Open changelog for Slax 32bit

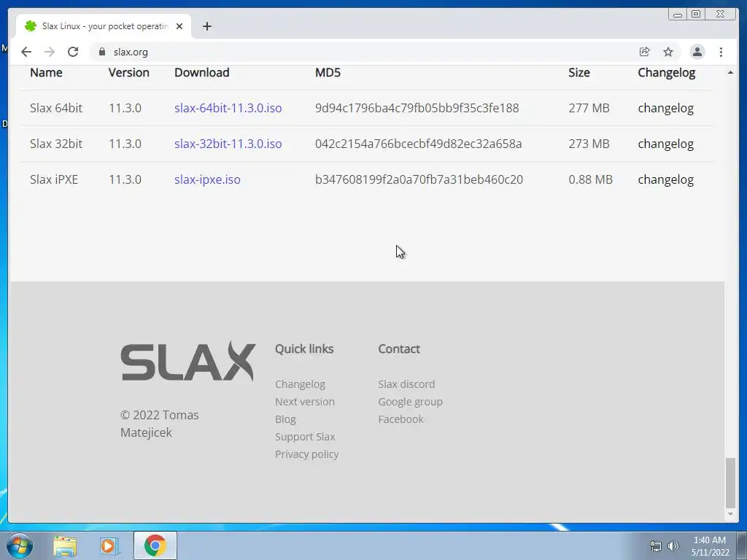(x=665, y=144)
